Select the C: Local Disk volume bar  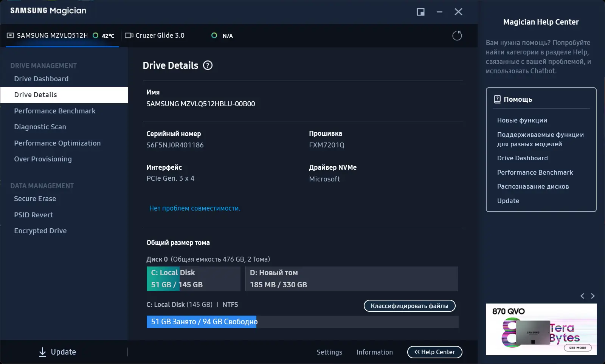pos(193,279)
